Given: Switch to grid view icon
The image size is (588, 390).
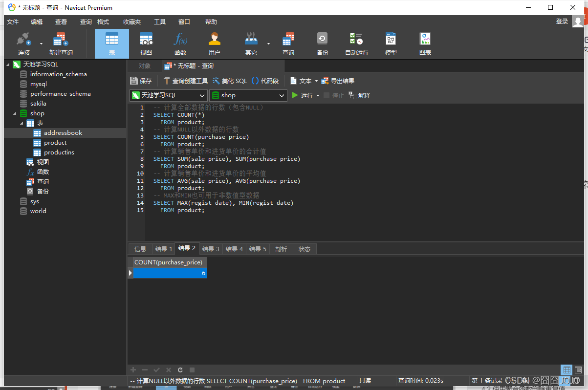Looking at the screenshot, I should [x=566, y=370].
